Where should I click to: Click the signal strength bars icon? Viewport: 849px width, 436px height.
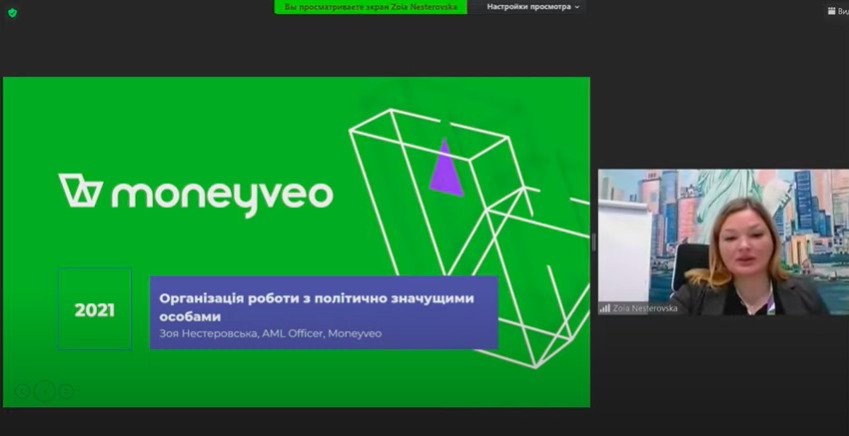point(605,309)
